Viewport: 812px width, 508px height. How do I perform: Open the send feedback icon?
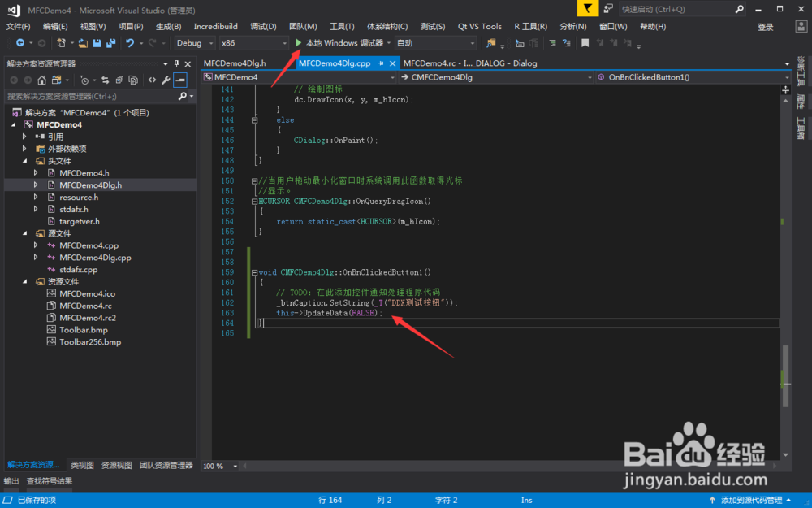click(608, 8)
